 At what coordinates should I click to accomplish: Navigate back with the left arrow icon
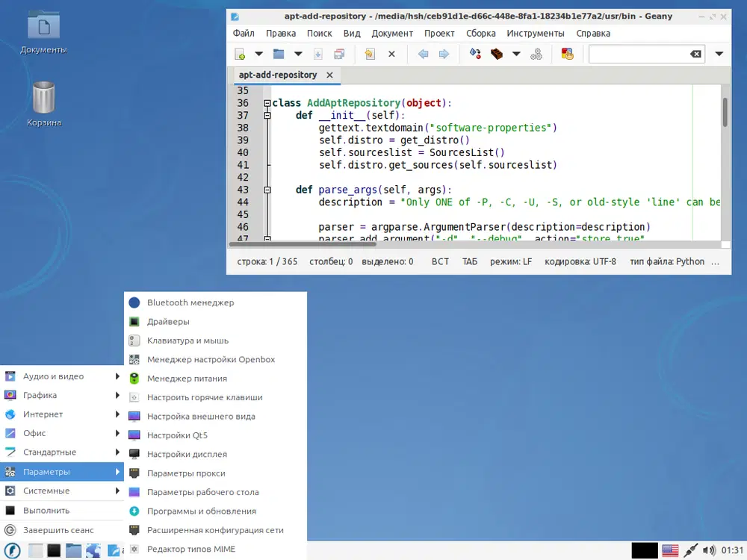click(x=423, y=54)
